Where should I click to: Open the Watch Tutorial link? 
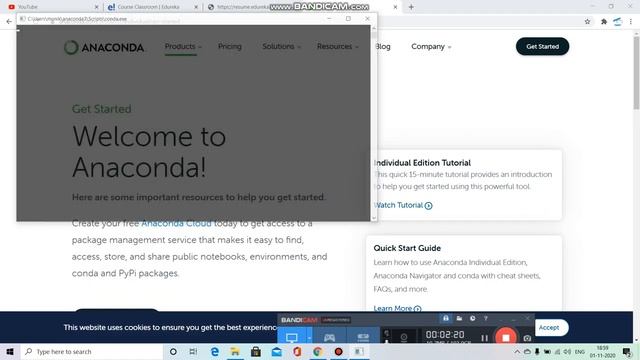coord(403,205)
